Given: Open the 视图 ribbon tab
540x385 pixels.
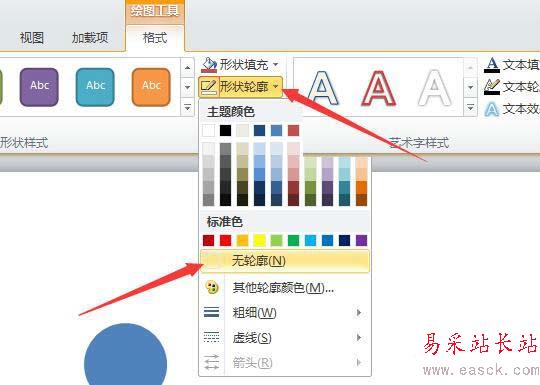Looking at the screenshot, I should coord(32,38).
